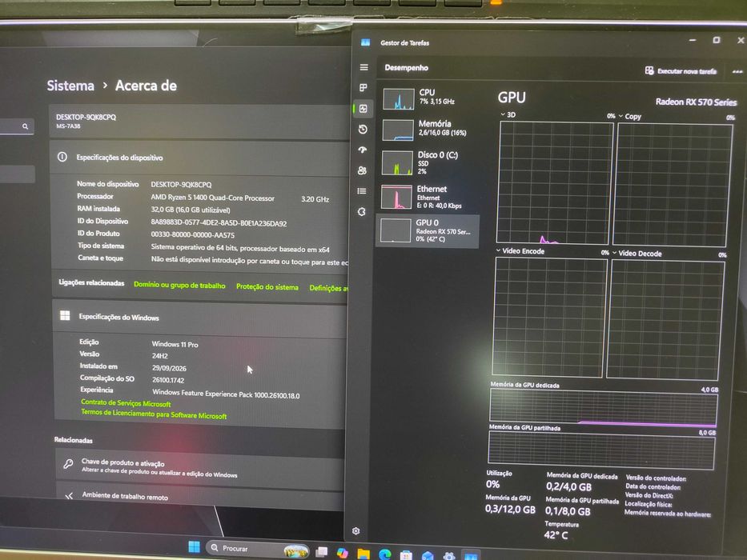This screenshot has height=560, width=747.
Task: Select CPU in the performance list
Action: 428,98
